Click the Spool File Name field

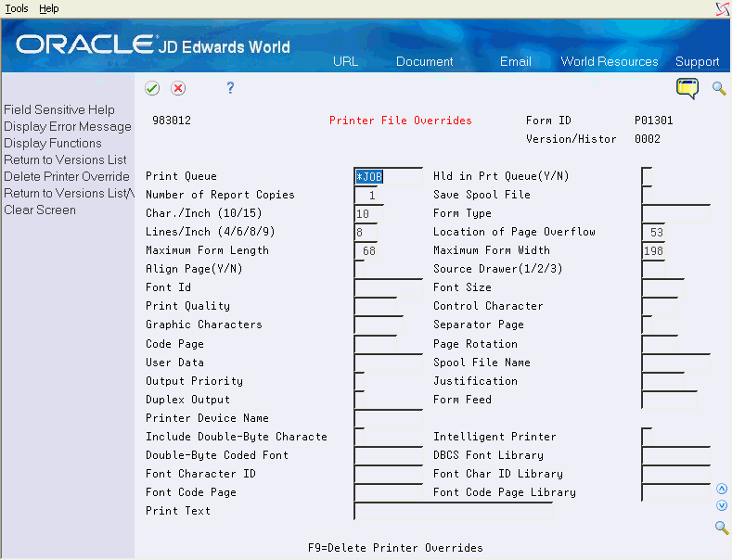[x=676, y=363]
